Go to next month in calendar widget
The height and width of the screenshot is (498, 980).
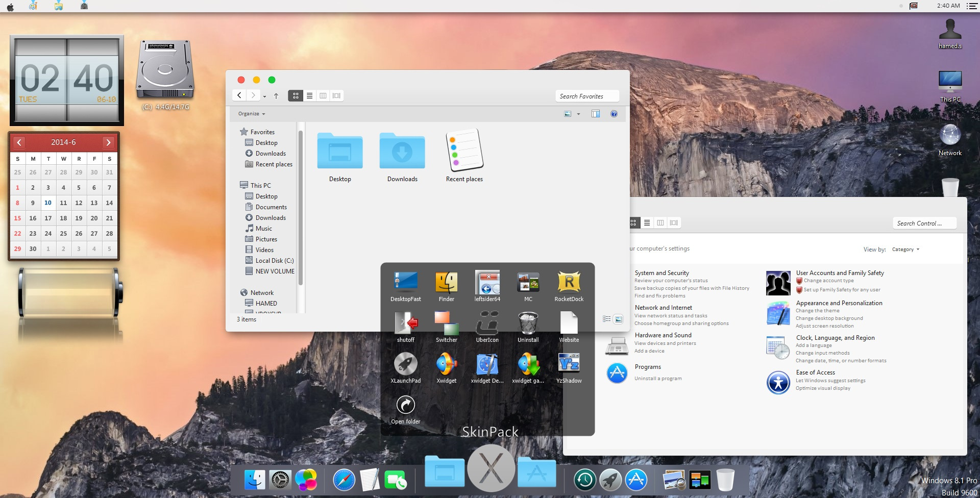pos(108,142)
